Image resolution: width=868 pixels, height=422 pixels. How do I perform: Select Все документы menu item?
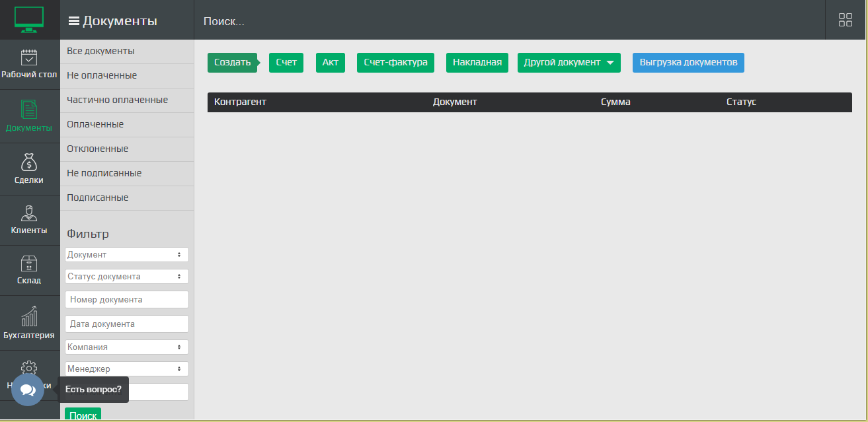point(127,52)
